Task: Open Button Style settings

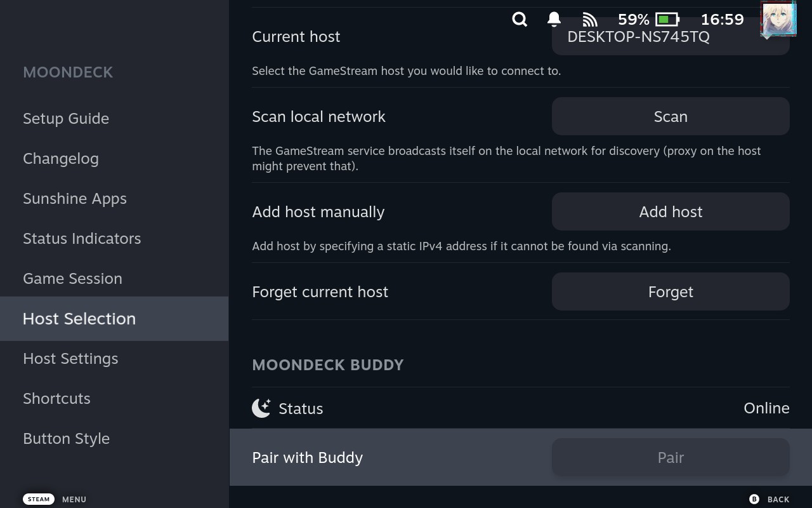Action: [66, 439]
